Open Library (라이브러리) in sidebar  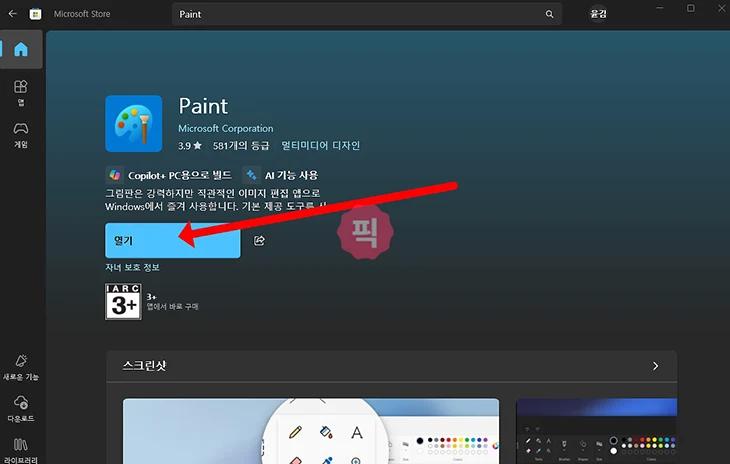click(x=21, y=450)
